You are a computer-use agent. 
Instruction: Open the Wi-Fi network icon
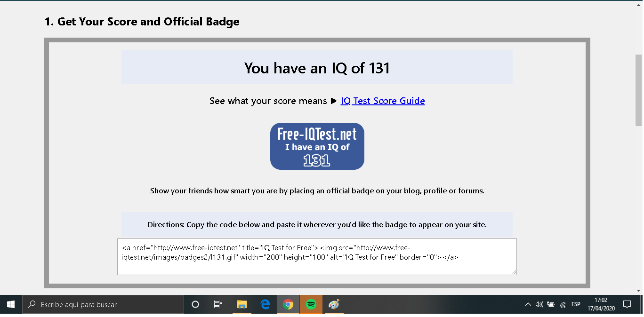click(563, 304)
